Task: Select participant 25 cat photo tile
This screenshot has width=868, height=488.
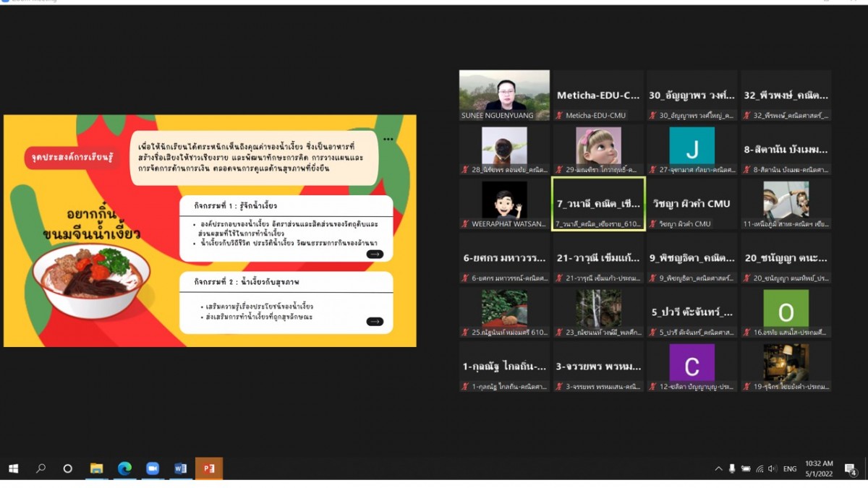Action: coord(504,312)
